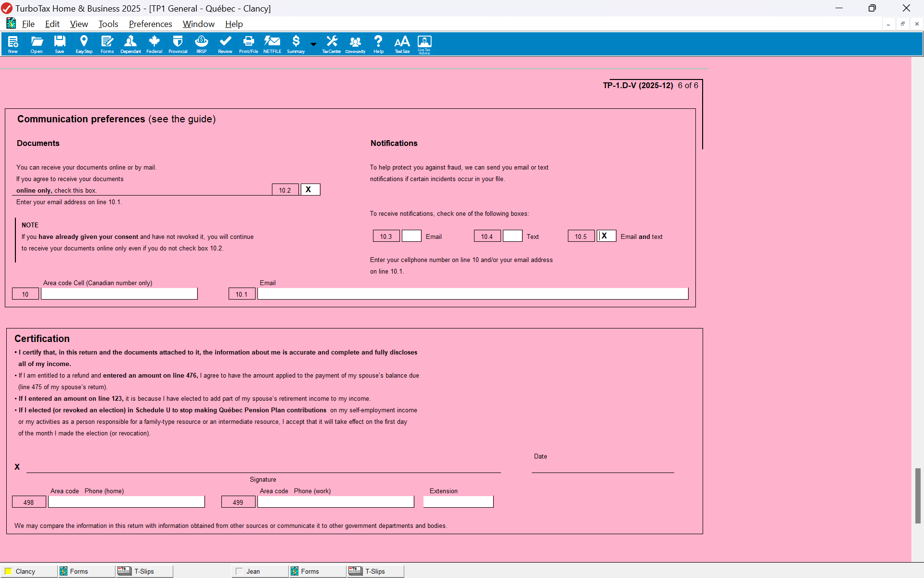
Task: Open the Tools menu
Action: 108,24
